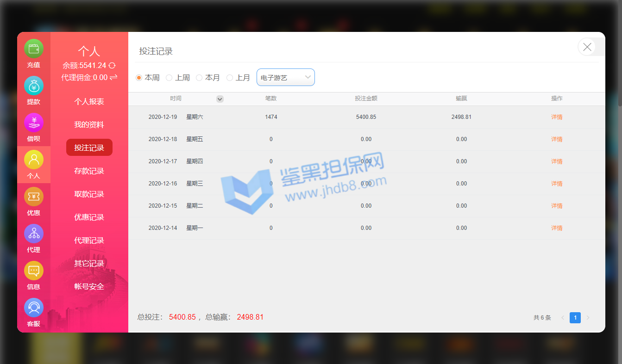Open 帐号安全 account security menu item
The height and width of the screenshot is (364, 622).
pyautogui.click(x=89, y=287)
